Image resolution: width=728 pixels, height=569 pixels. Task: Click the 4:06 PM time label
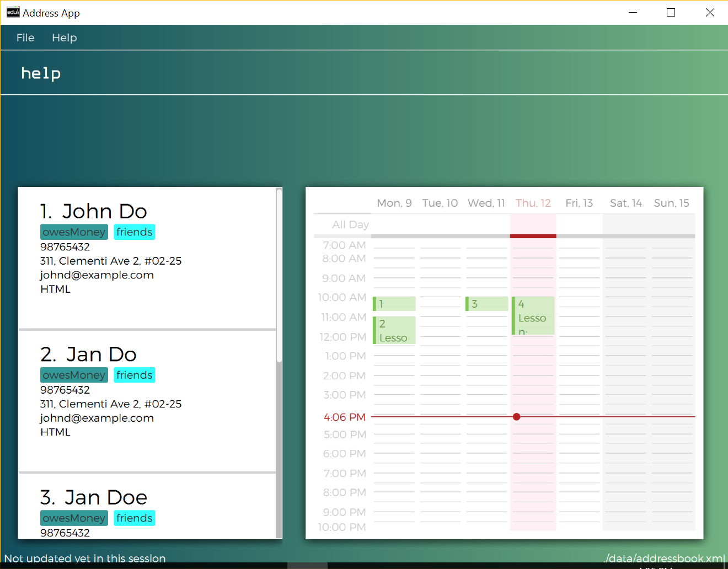point(345,417)
